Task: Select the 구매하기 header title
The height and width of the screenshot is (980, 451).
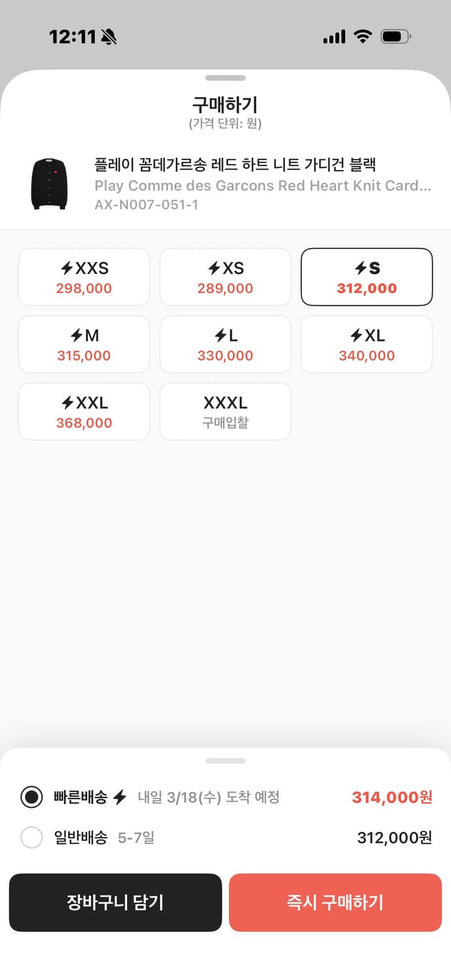Action: pos(225,105)
